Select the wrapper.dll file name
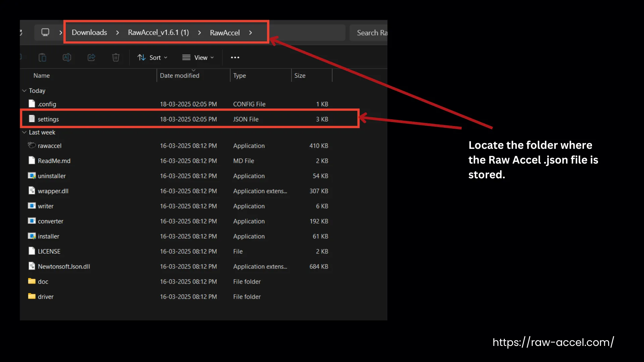The width and height of the screenshot is (644, 362). [53, 191]
